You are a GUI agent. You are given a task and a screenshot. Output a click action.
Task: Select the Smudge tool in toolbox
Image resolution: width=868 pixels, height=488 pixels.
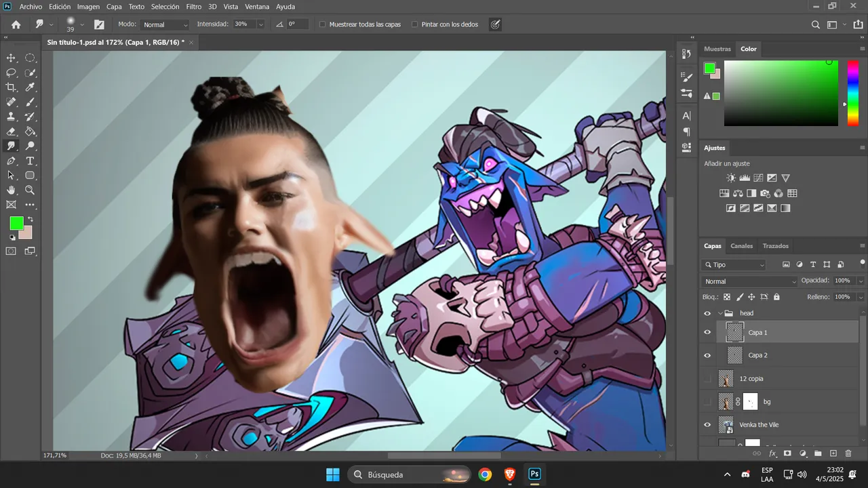click(11, 146)
